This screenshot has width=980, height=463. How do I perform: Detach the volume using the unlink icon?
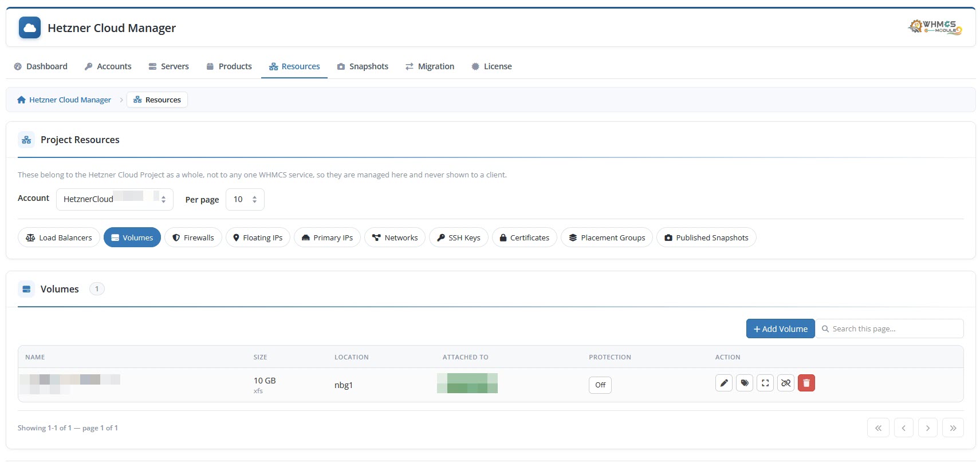(786, 383)
